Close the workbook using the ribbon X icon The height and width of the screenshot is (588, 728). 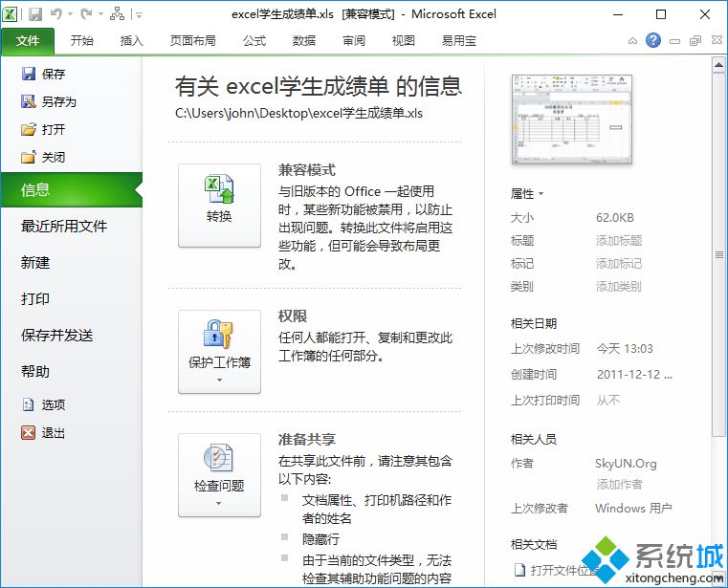(717, 40)
